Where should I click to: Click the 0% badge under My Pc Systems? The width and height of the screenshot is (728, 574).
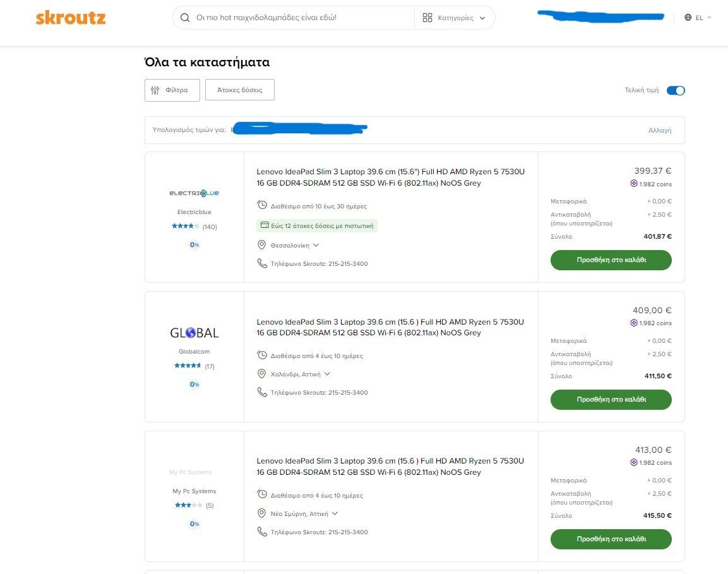pyautogui.click(x=194, y=524)
